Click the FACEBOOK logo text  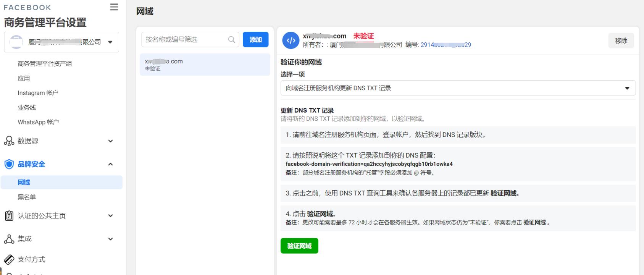point(27,8)
